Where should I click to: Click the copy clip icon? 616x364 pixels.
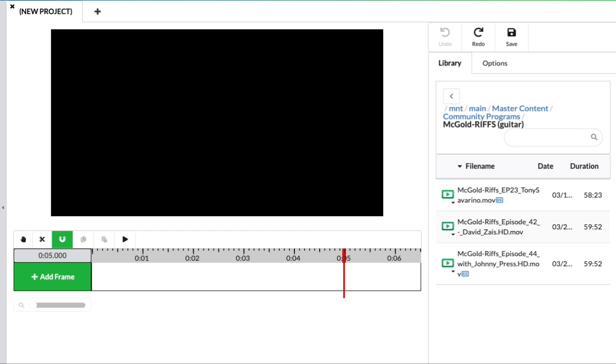point(83,239)
